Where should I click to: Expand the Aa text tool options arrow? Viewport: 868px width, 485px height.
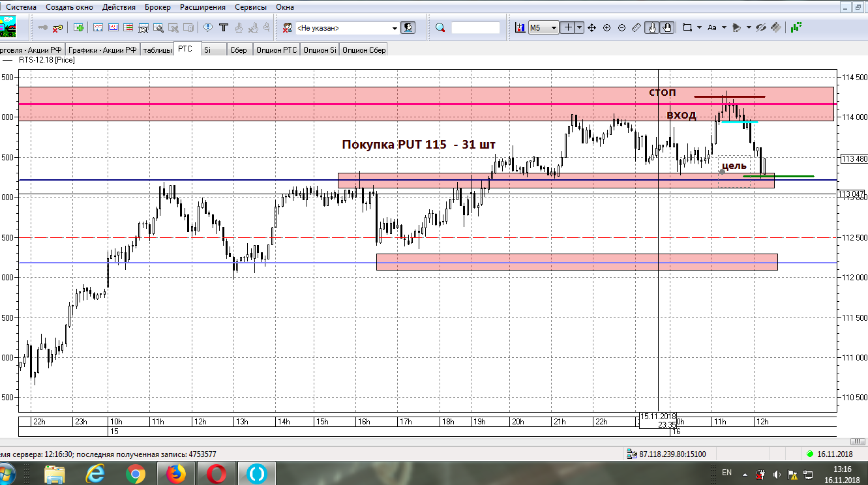pos(725,28)
